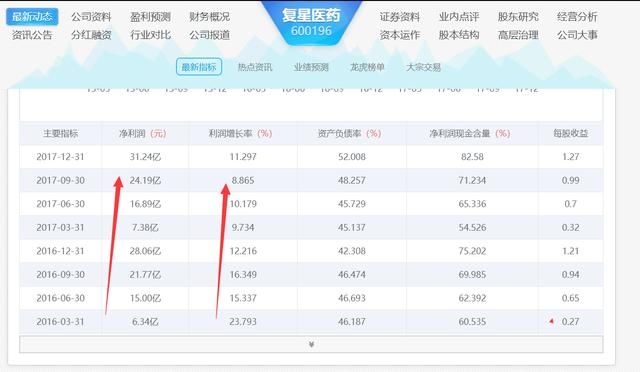The height and width of the screenshot is (372, 640).
Task: Go to 经营分析 page
Action: click(x=577, y=17)
